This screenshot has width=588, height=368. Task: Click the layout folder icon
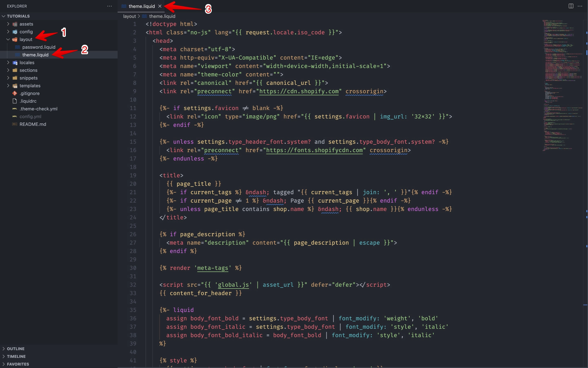pyautogui.click(x=15, y=39)
